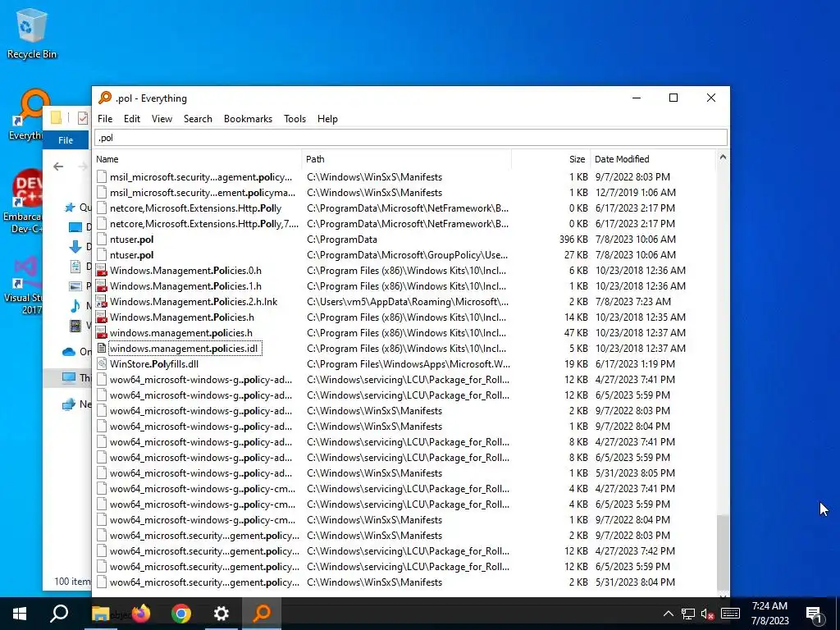
Task: Click back arrow in File Explorer window
Action: click(x=58, y=167)
